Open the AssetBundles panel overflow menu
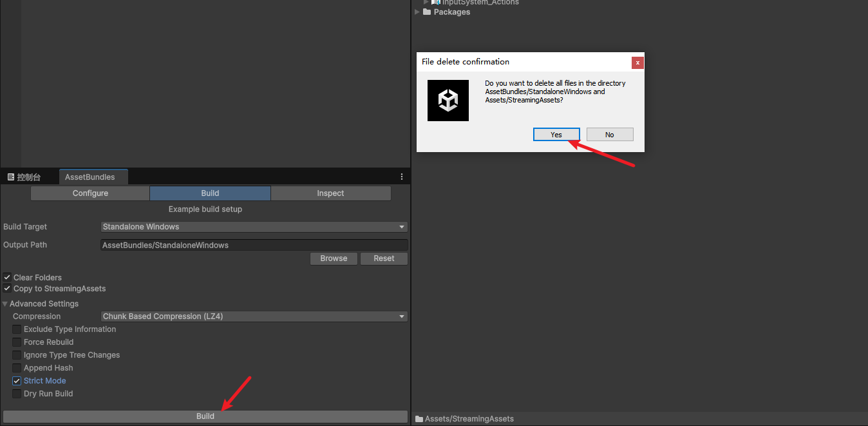This screenshot has height=426, width=868. [402, 176]
